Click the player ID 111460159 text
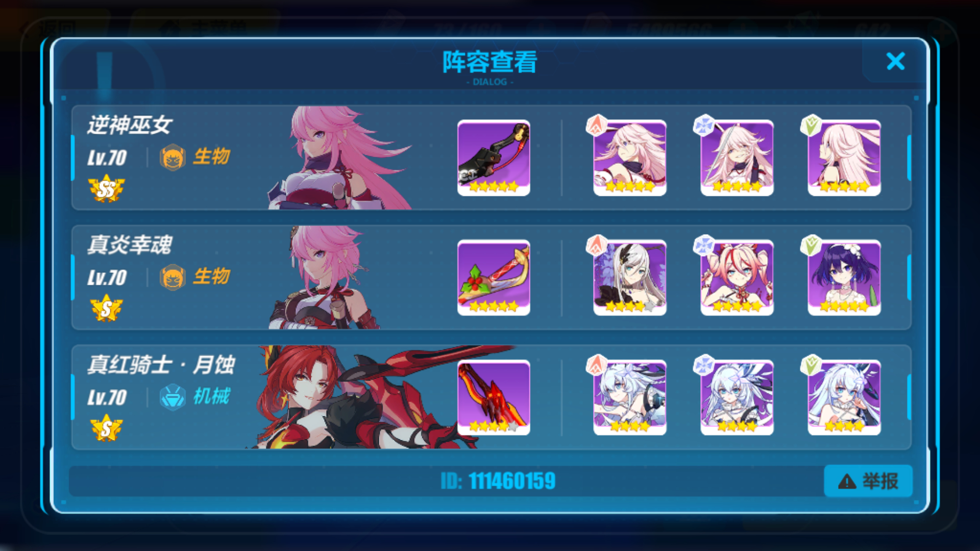Screen dimensions: 980x551 tap(498, 481)
